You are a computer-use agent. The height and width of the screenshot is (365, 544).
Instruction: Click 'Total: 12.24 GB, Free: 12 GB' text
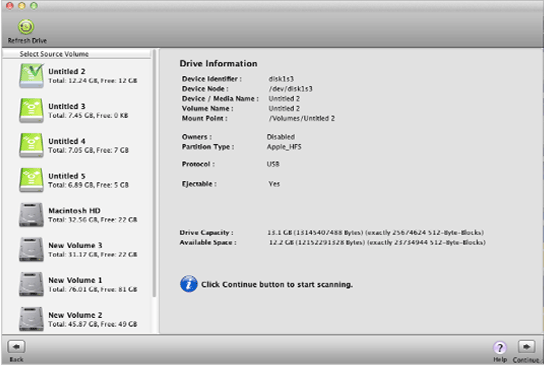93,80
